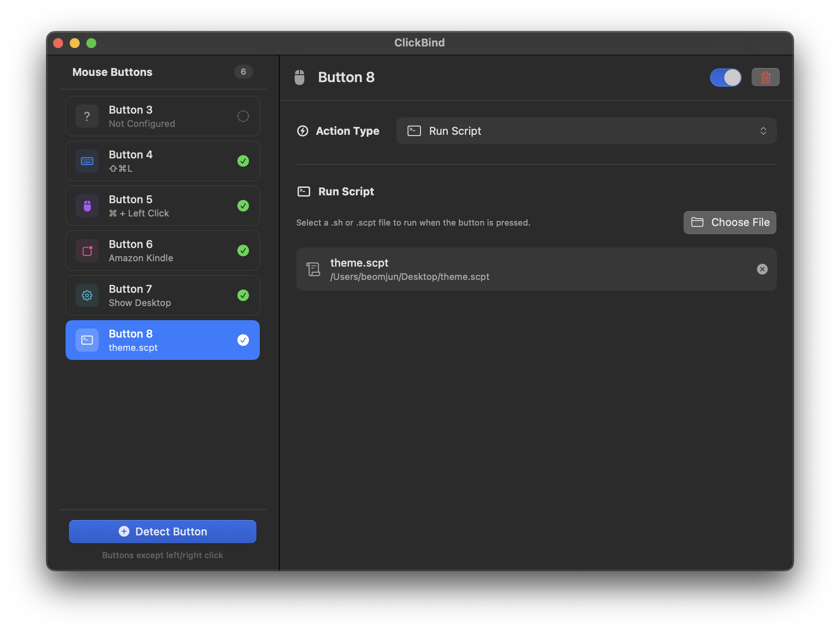Click the Button 3 question mark icon
Viewport: 840px width, 632px height.
[87, 116]
